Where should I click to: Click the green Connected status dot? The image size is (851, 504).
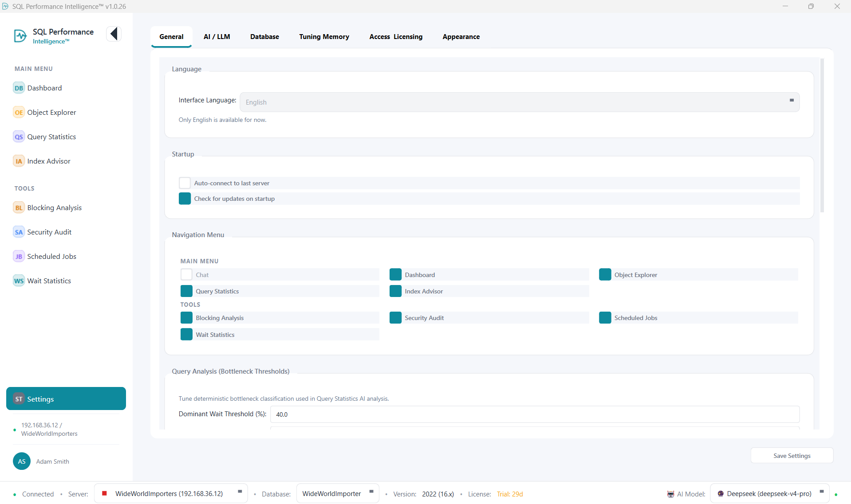click(15, 494)
